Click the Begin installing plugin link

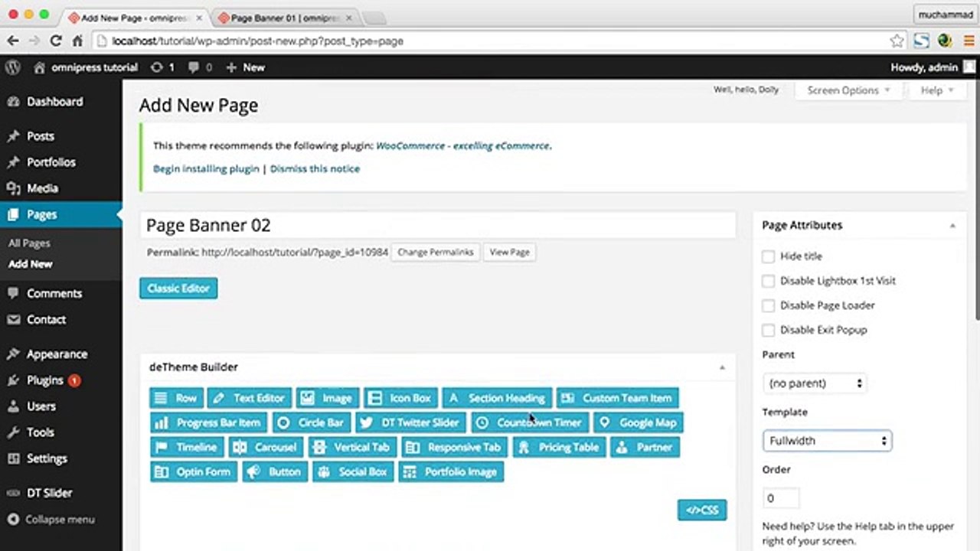pyautogui.click(x=206, y=168)
